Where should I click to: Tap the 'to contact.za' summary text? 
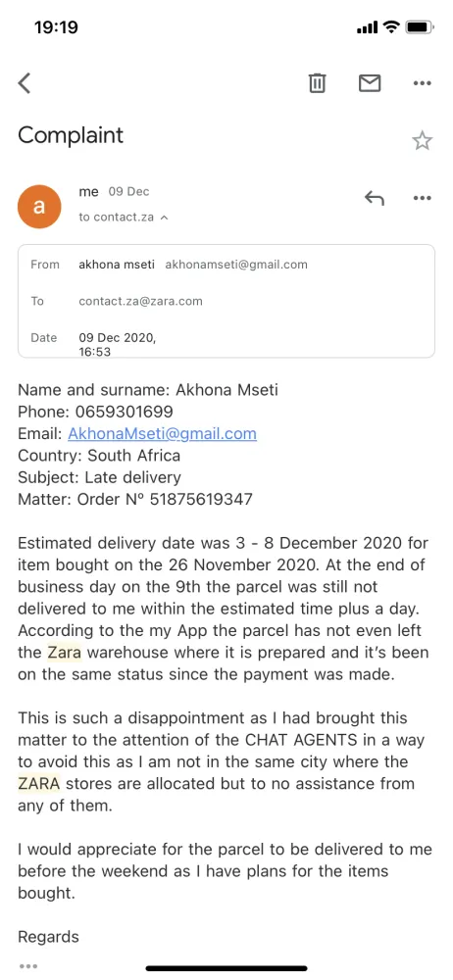(117, 218)
